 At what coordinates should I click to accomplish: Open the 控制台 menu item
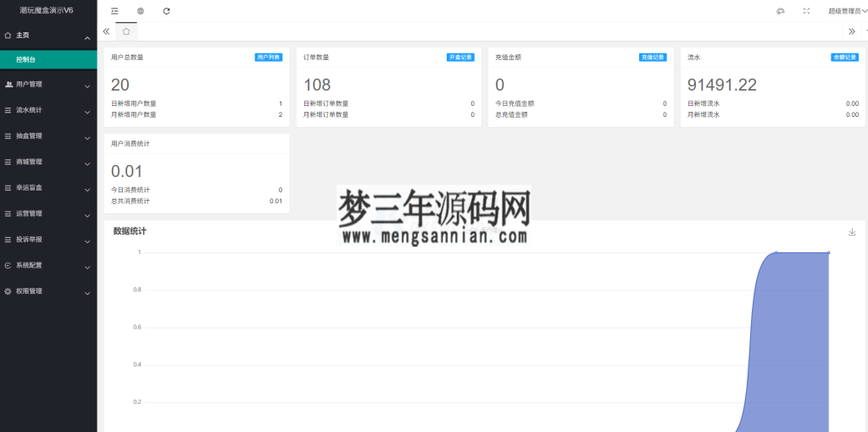click(48, 60)
